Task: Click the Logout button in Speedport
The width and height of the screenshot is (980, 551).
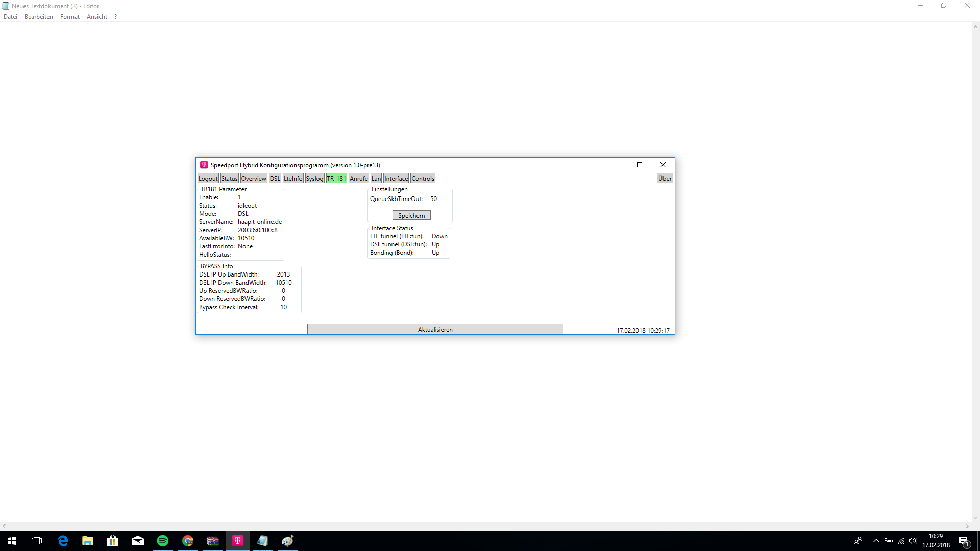Action: point(208,178)
